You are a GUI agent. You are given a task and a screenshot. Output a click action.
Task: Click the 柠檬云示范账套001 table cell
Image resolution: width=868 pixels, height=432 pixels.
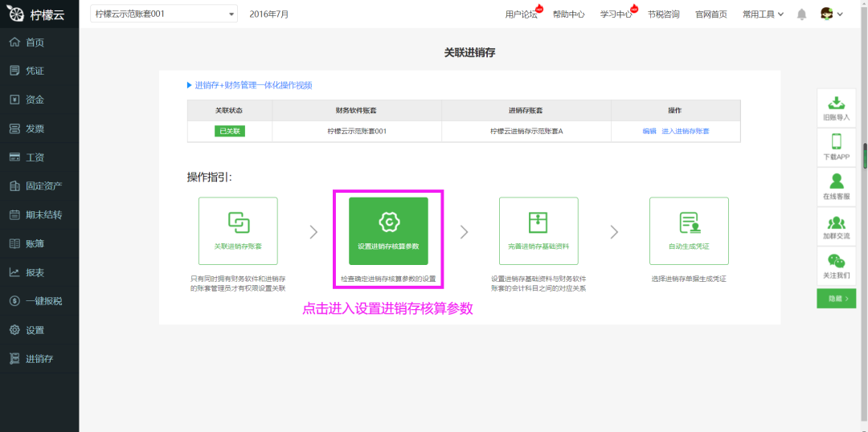point(357,131)
